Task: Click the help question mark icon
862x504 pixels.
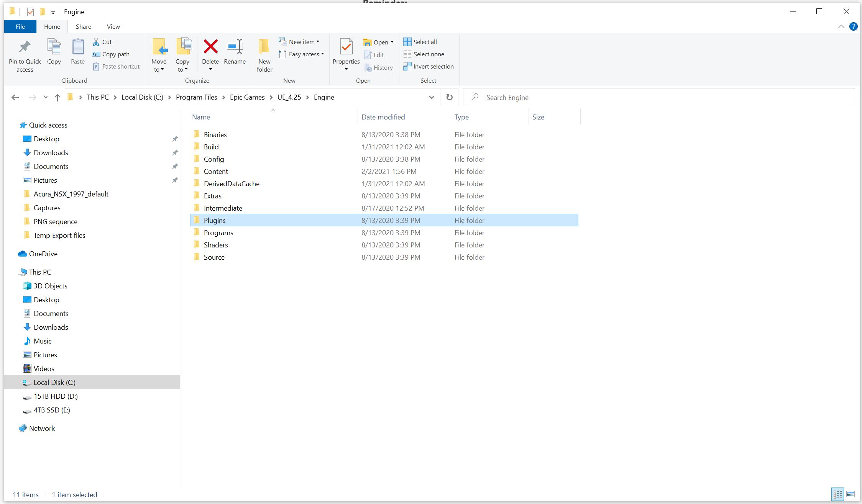Action: point(853,26)
